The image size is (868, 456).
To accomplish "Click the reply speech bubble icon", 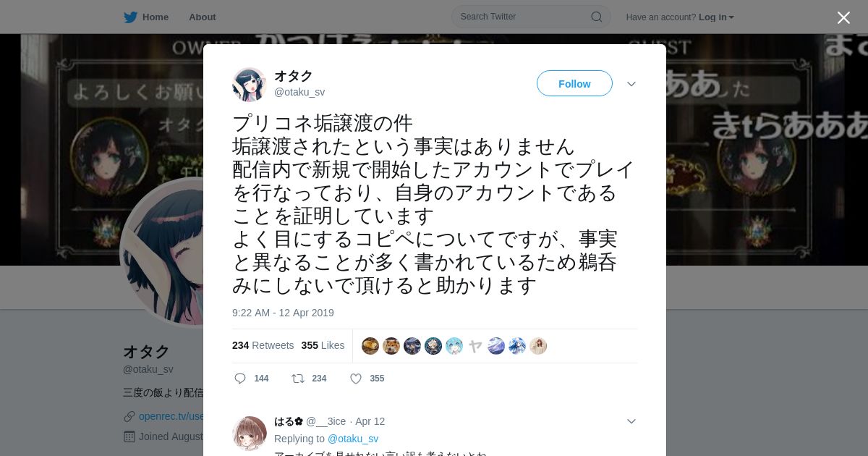I will coord(241,379).
